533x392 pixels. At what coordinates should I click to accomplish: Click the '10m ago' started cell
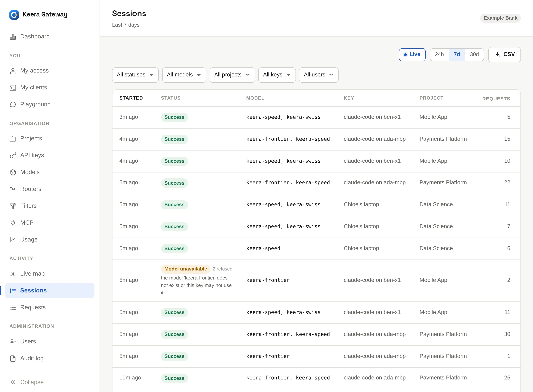pyautogui.click(x=130, y=377)
